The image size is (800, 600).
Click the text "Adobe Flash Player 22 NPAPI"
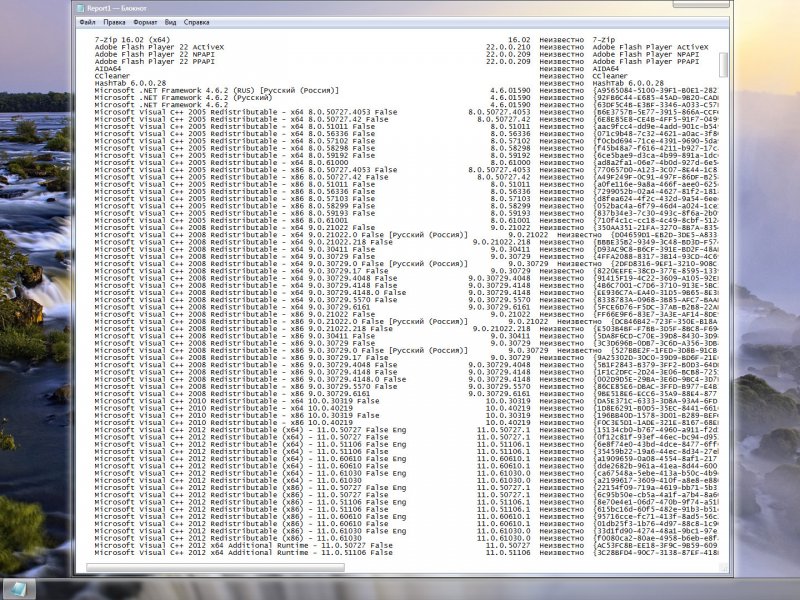click(x=155, y=54)
